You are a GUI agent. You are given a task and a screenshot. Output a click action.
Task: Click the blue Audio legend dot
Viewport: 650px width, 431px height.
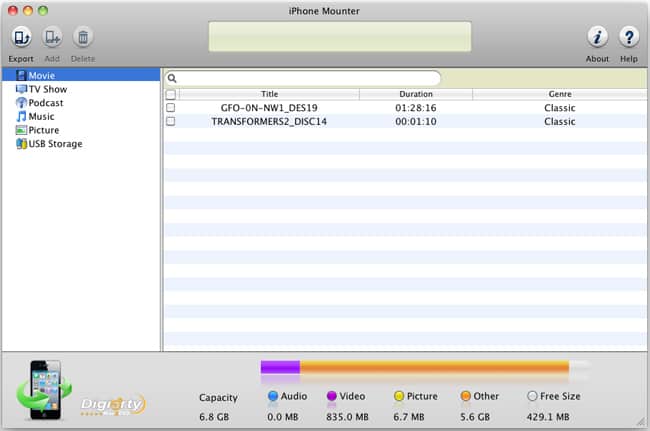273,396
